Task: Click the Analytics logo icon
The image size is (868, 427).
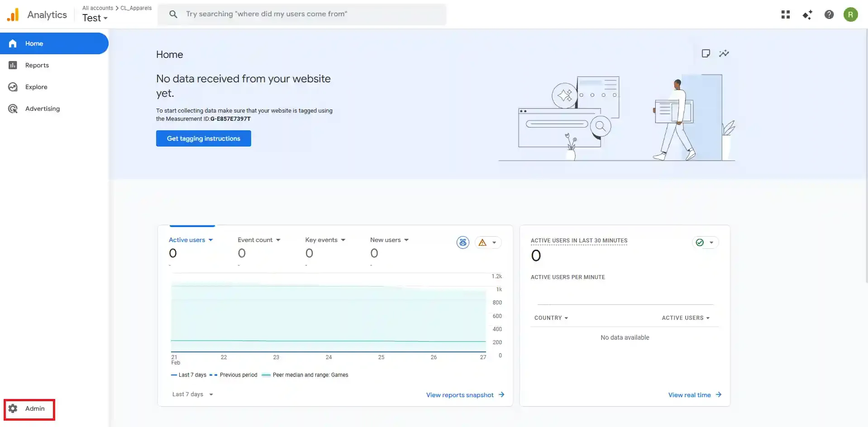Action: [x=13, y=14]
